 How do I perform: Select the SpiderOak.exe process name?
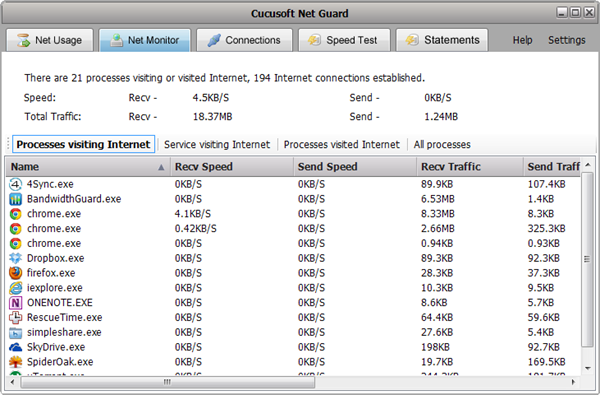tap(60, 362)
